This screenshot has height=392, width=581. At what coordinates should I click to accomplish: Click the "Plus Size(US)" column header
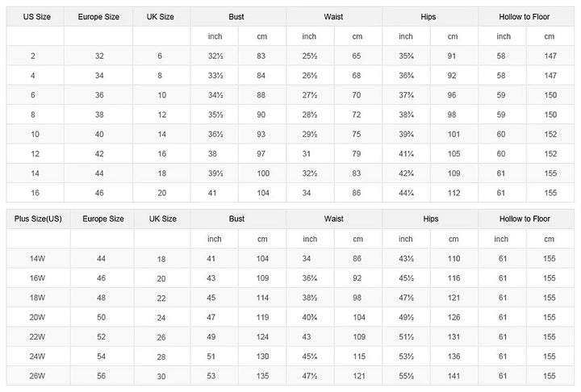[36, 219]
